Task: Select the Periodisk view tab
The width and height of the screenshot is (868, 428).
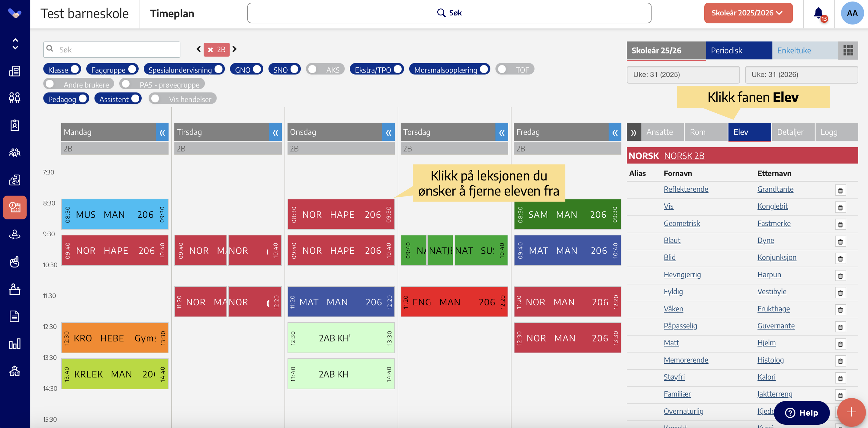Action: click(739, 50)
